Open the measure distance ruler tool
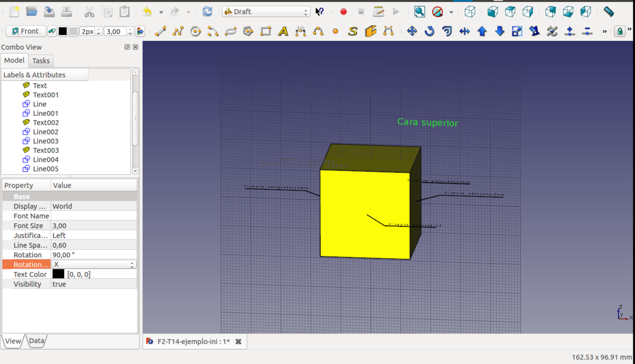This screenshot has height=364, width=635. pyautogui.click(x=609, y=12)
